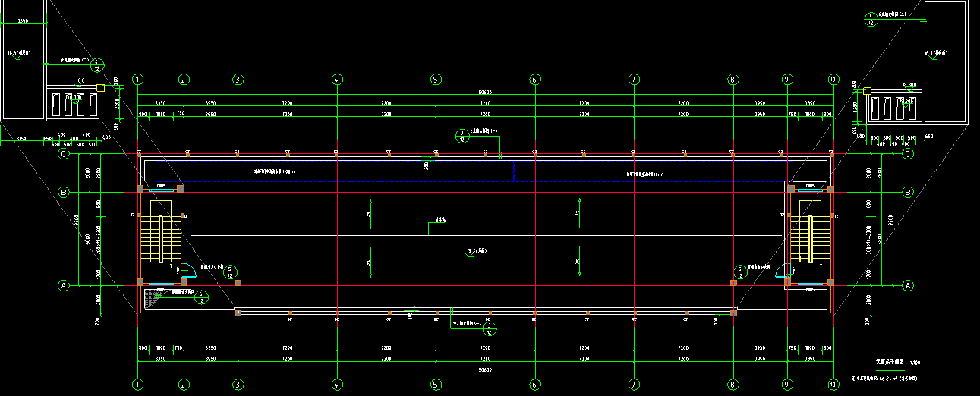
Task: Click axis bubble C on the left side
Action: tap(65, 155)
